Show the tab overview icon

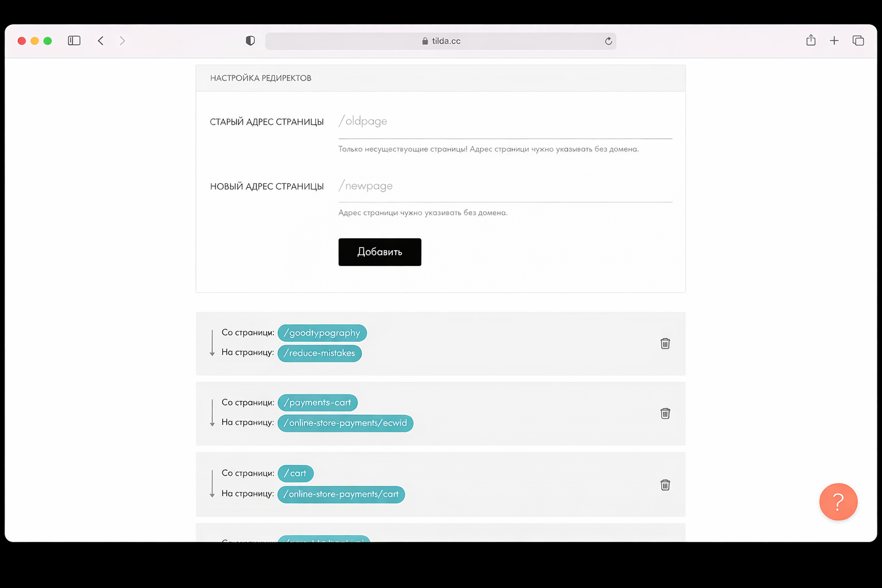pos(858,41)
